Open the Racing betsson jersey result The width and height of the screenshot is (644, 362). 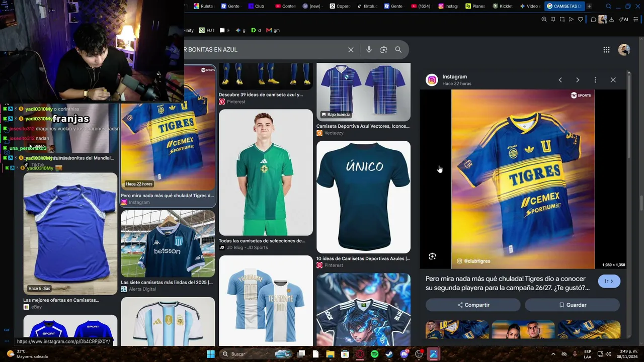168,243
